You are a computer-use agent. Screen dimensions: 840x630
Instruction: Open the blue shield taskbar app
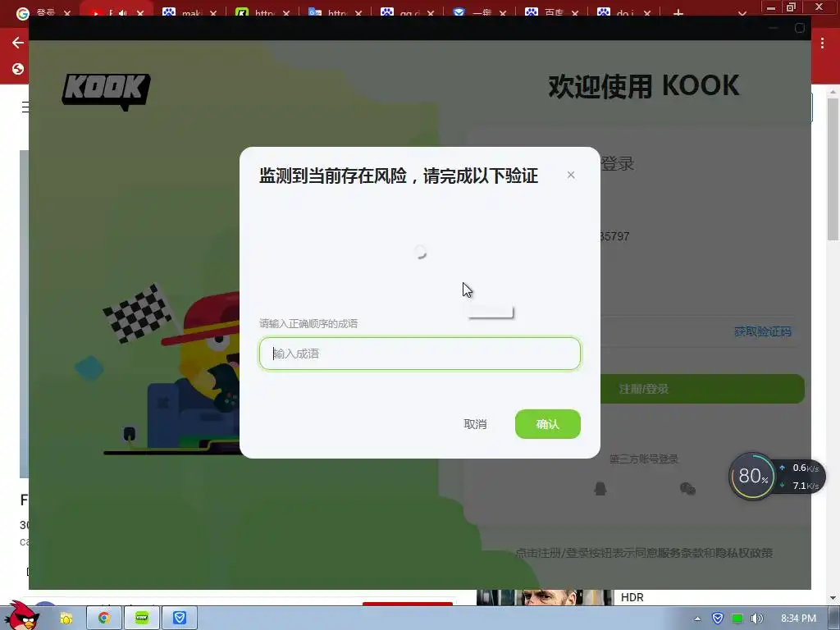click(180, 618)
